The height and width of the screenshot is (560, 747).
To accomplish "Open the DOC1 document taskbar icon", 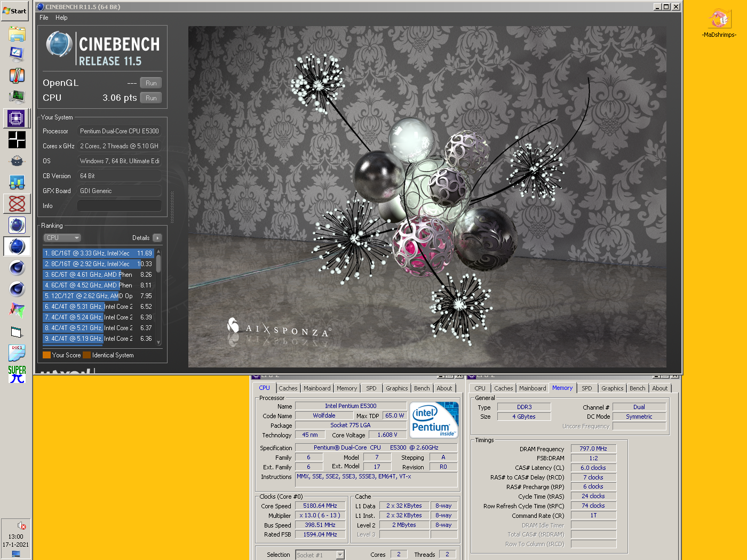I will 17,353.
